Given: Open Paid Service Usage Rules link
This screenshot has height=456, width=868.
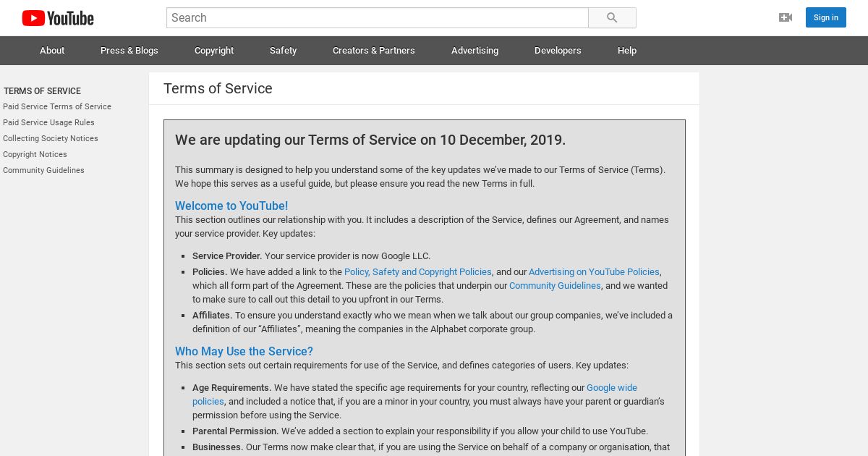Looking at the screenshot, I should coord(48,122).
